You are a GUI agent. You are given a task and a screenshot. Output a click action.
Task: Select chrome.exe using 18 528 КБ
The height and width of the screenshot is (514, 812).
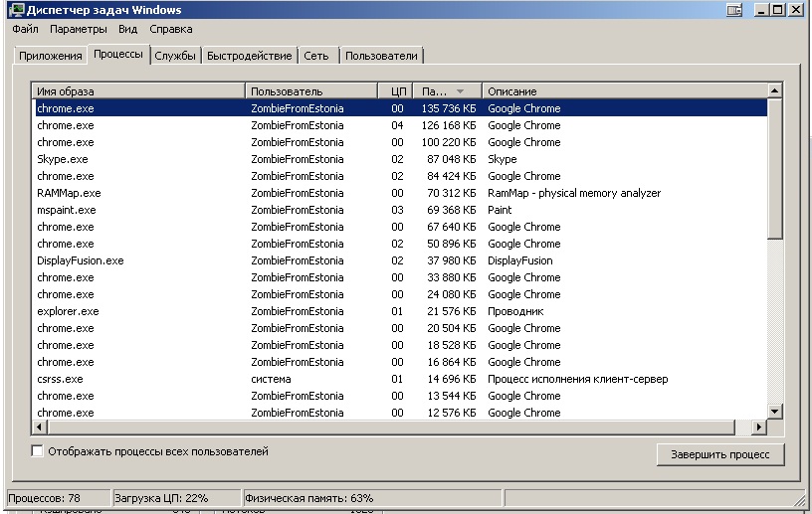click(399, 345)
